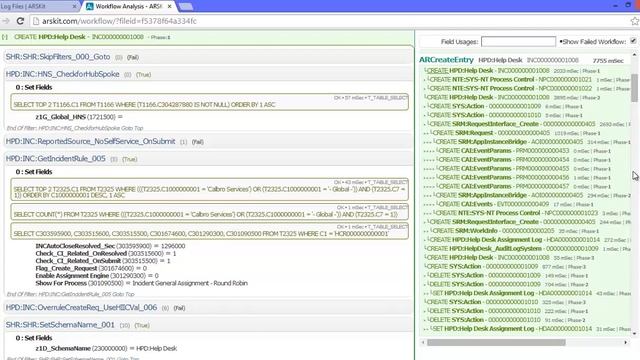This screenshot has height=360, width=640.
Task: Click the Enable Assignment Engine field line
Action: point(97,276)
